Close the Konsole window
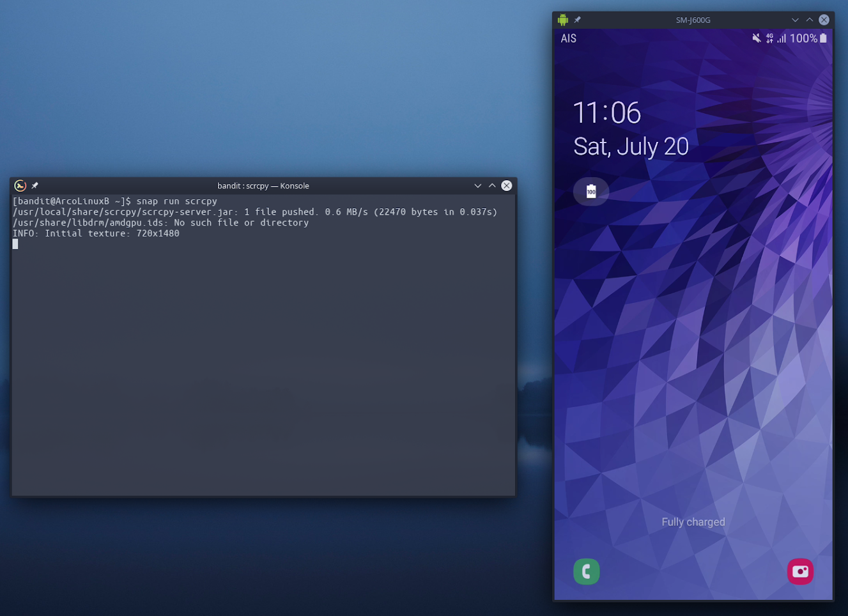 tap(507, 186)
